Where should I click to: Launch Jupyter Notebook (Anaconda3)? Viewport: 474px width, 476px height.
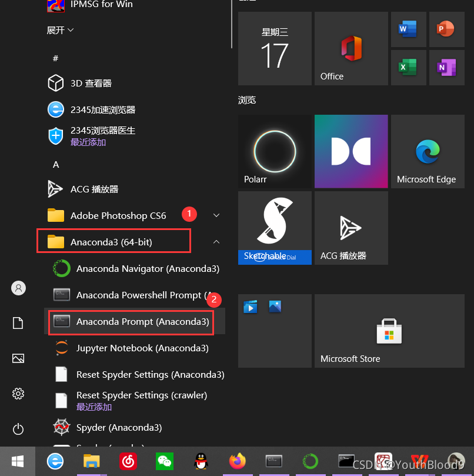[x=135, y=348]
